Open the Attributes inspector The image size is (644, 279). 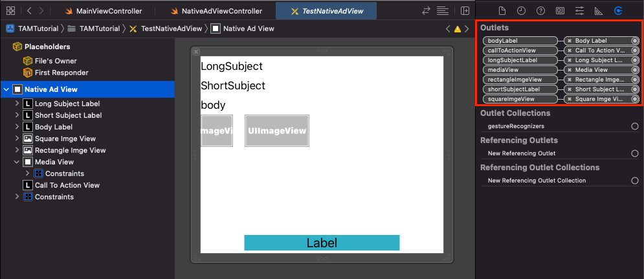579,11
